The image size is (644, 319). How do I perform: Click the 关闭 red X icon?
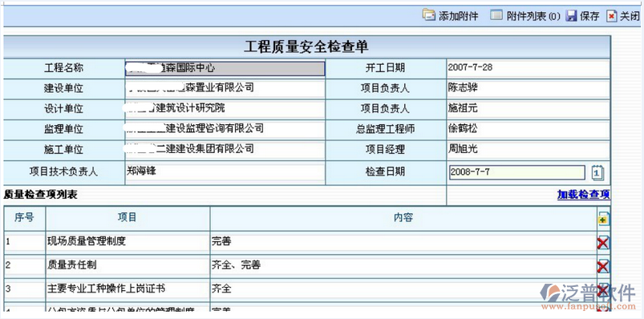coord(612,16)
